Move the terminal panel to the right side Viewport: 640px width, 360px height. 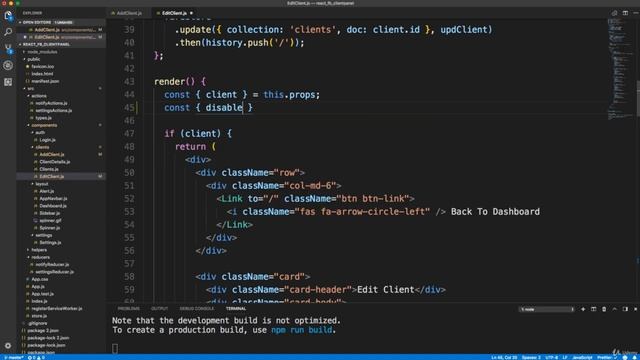click(x=625, y=309)
